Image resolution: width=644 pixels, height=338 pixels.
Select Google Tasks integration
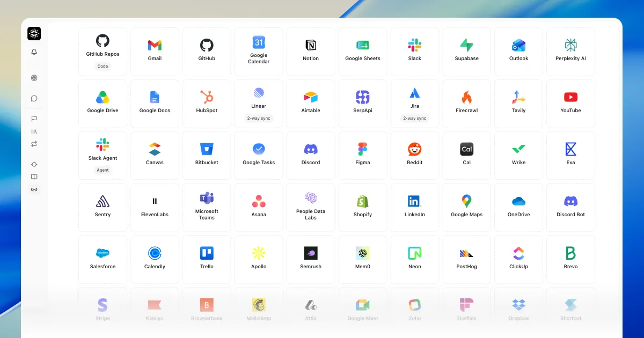click(259, 156)
